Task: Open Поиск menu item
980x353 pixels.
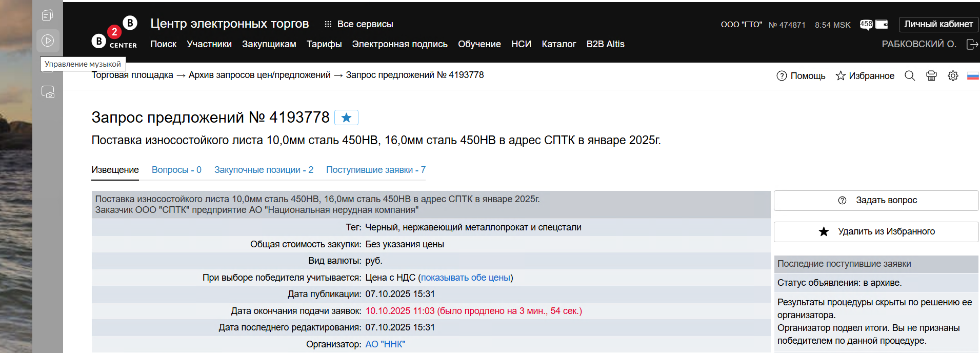Action: click(x=164, y=44)
